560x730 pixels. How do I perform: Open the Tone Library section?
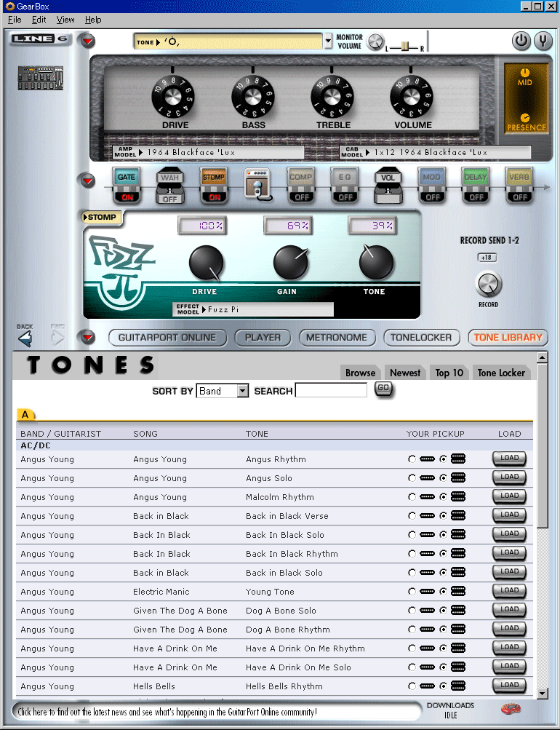(508, 338)
